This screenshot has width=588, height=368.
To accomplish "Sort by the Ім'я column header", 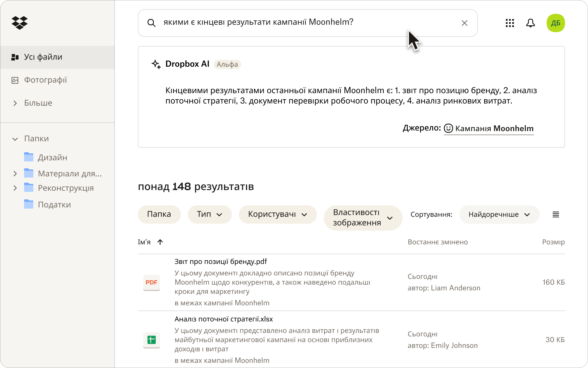I will [144, 242].
